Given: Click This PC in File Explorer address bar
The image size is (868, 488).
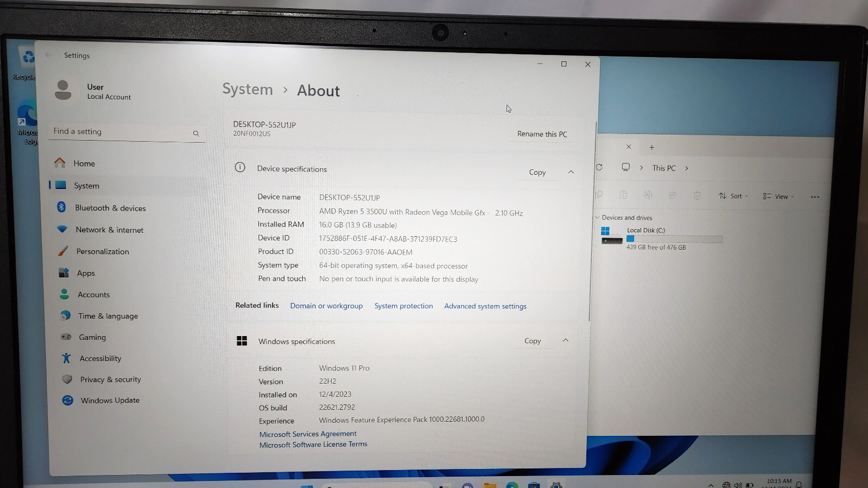Looking at the screenshot, I should [664, 168].
